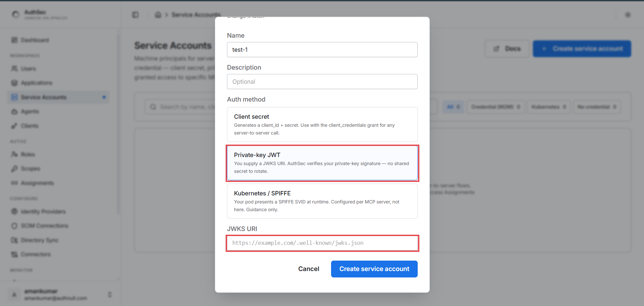
Task: Toggle the theme icon at top right
Action: tap(628, 15)
